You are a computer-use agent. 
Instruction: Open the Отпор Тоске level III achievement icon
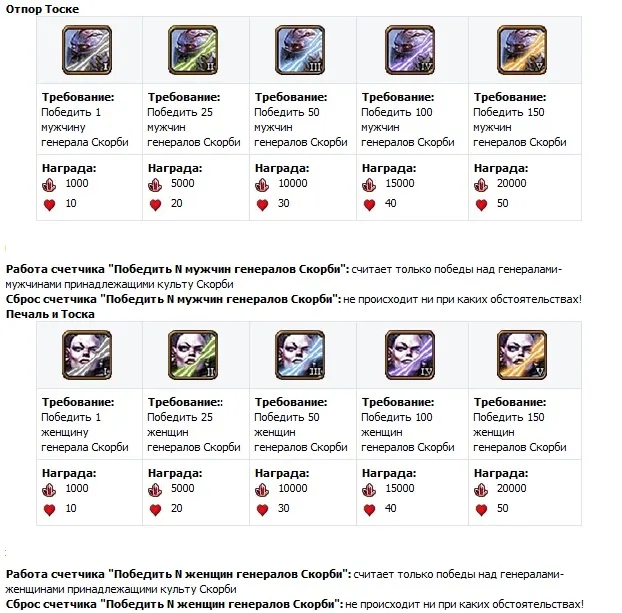(301, 50)
